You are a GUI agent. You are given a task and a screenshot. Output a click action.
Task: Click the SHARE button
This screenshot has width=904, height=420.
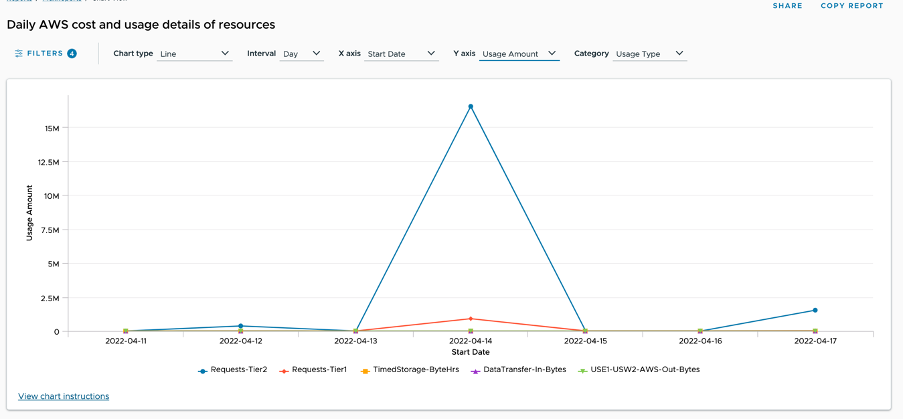[787, 6]
